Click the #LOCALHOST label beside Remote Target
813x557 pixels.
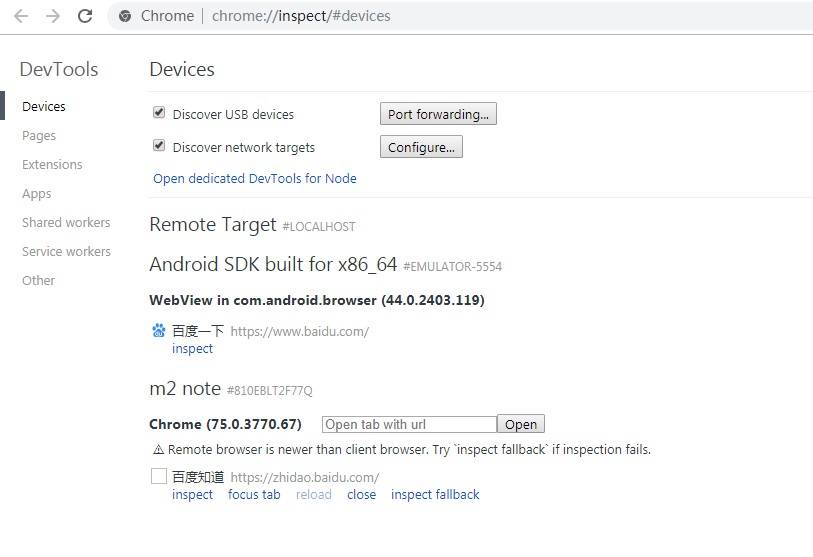click(318, 227)
